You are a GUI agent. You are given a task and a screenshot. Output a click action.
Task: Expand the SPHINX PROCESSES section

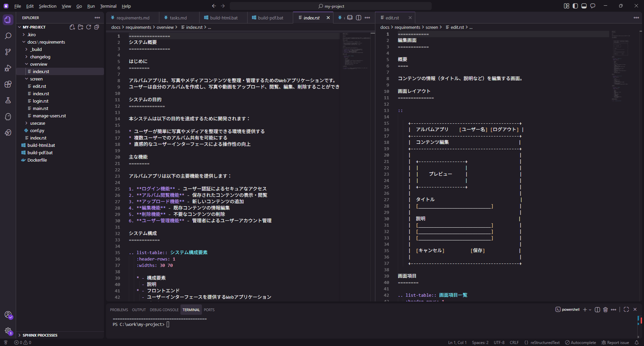[40, 335]
